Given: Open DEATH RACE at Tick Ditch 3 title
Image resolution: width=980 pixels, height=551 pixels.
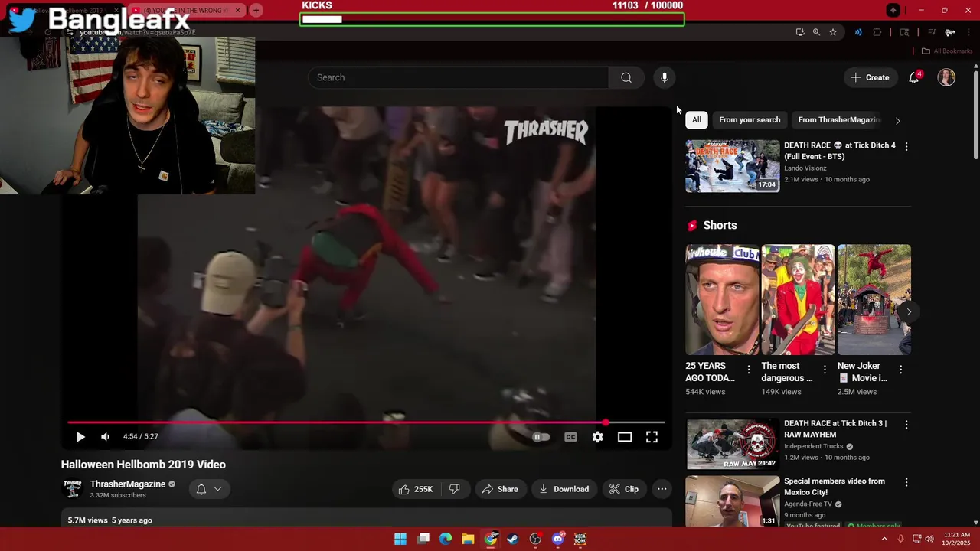Looking at the screenshot, I should click(835, 429).
